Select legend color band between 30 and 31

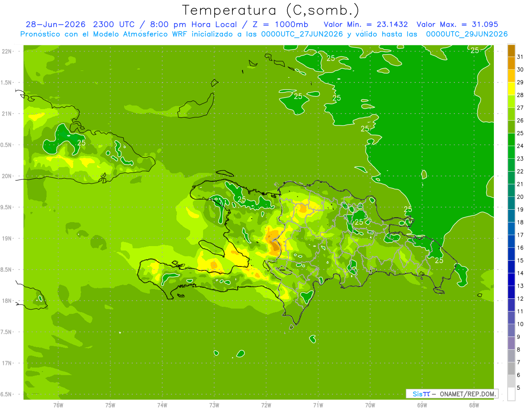[x=511, y=63]
